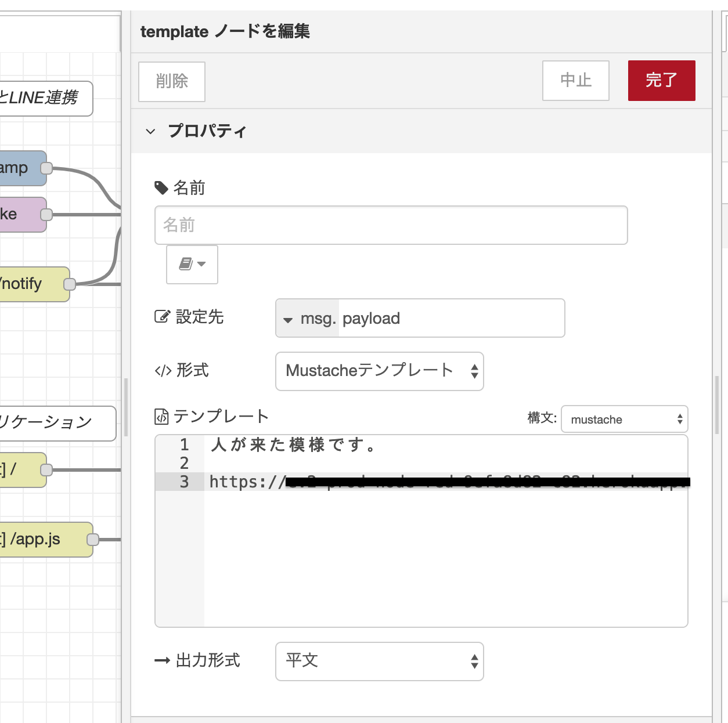
Task: Select the /notify node on canvas
Action: point(29,284)
